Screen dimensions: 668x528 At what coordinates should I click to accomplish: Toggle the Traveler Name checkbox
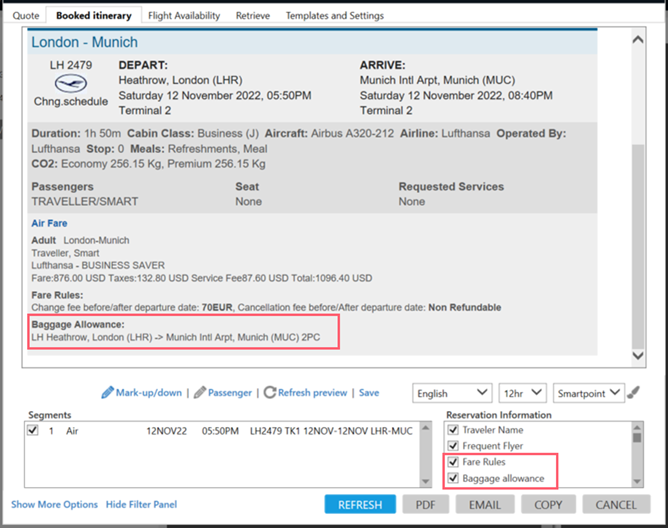(x=453, y=430)
